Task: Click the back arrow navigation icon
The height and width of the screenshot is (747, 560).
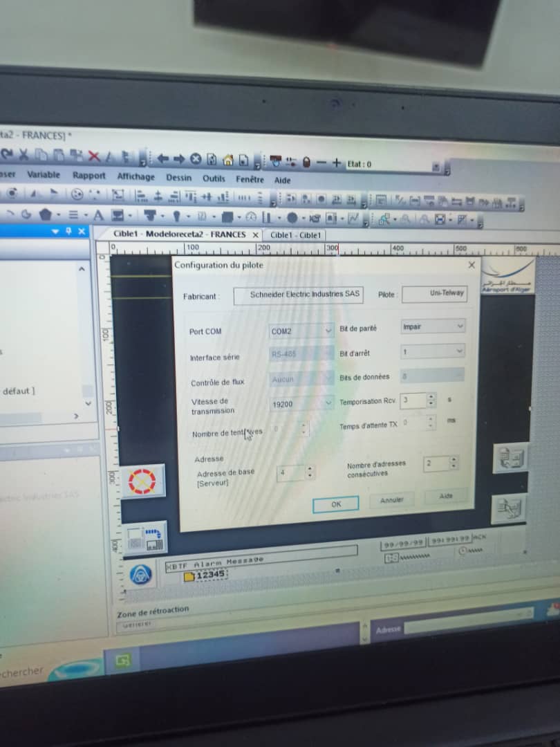Action: (163, 159)
